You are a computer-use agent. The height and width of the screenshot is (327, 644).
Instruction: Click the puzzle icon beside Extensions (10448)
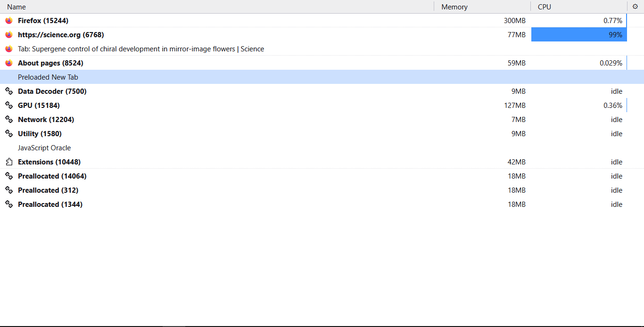tap(8, 162)
